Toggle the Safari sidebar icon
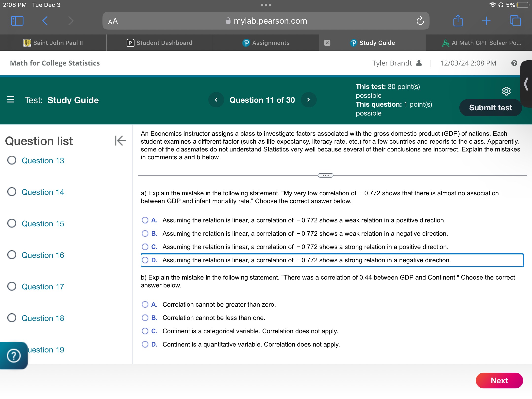This screenshot has height=399, width=532. [x=17, y=21]
